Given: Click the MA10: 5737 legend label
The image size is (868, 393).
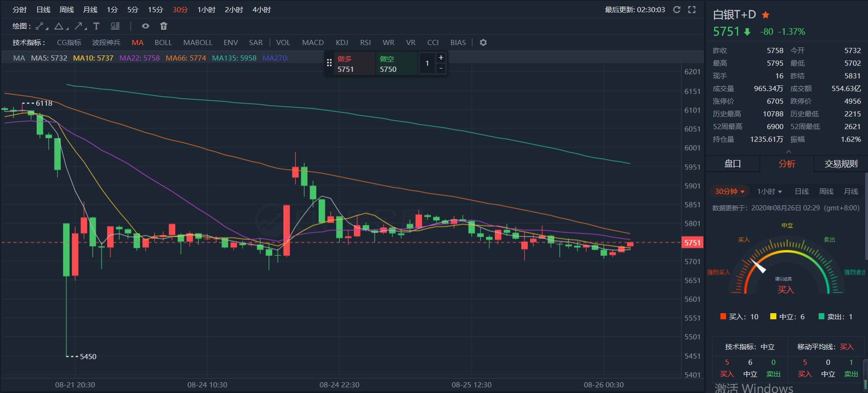Looking at the screenshot, I should point(93,58).
